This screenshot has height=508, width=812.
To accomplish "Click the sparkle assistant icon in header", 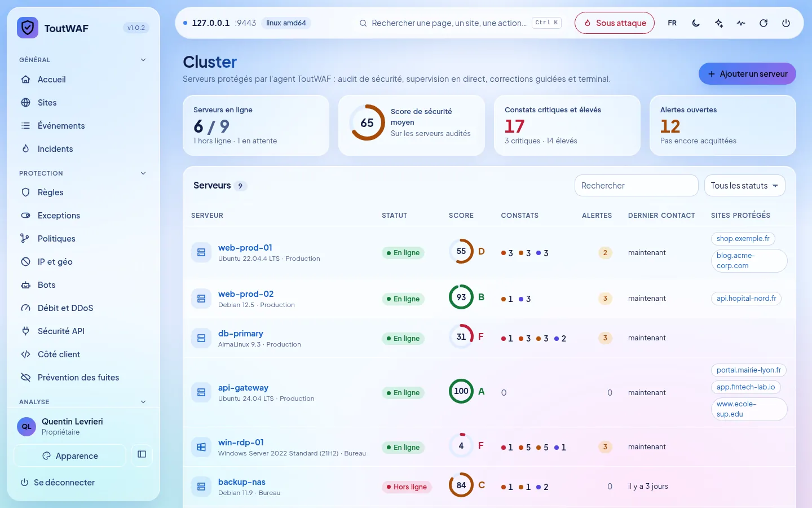I will pos(718,23).
